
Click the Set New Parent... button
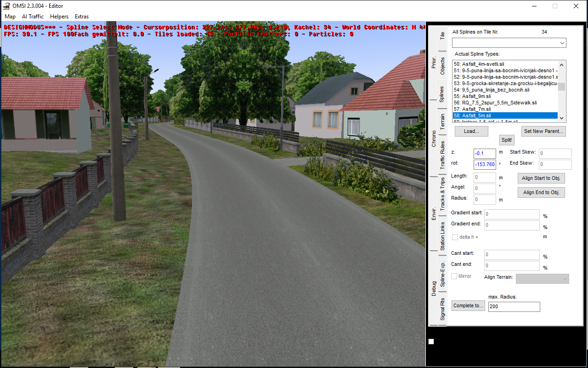[543, 131]
